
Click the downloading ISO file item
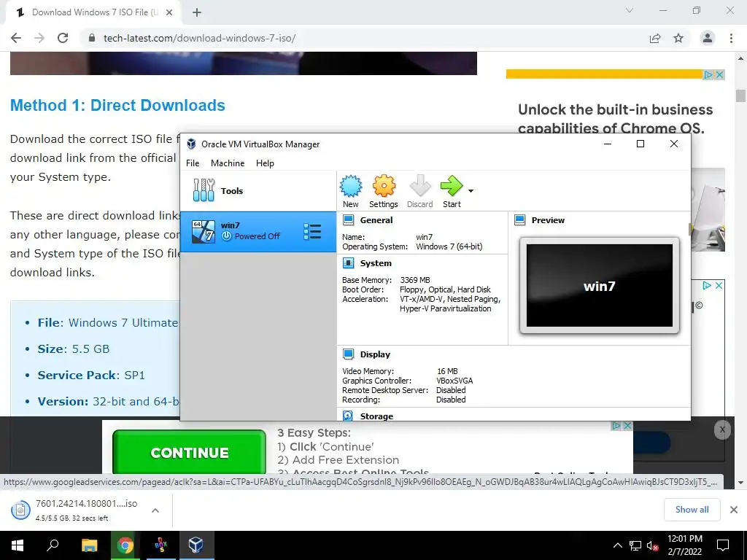75,510
